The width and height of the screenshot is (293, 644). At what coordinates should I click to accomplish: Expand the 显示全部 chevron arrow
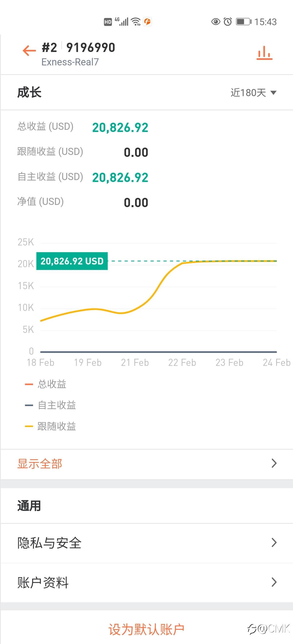274,463
